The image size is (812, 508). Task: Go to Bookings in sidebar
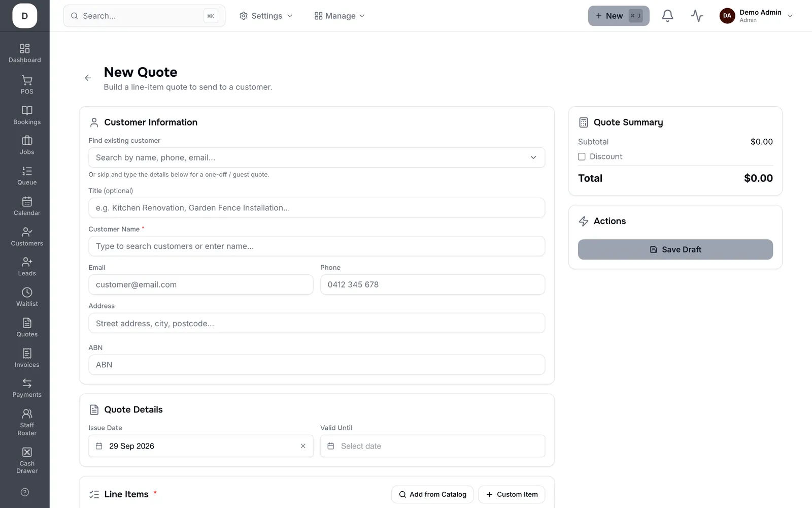tap(27, 115)
